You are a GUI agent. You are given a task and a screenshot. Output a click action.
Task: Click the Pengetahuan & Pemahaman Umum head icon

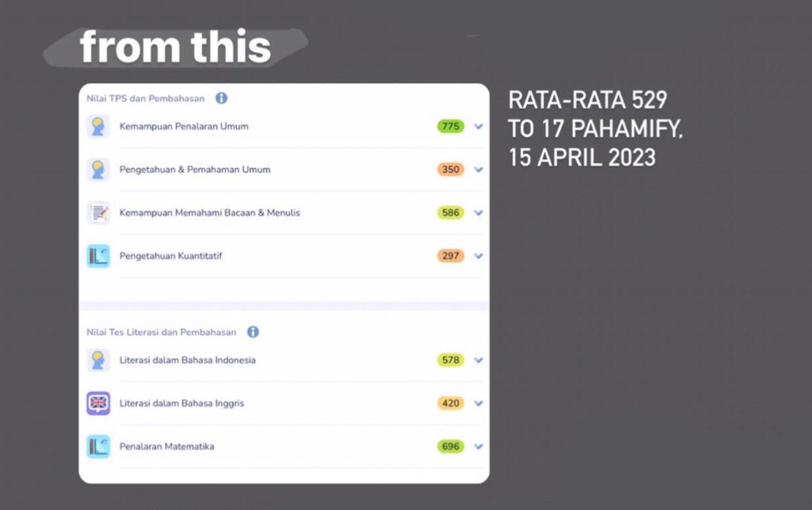click(x=98, y=169)
